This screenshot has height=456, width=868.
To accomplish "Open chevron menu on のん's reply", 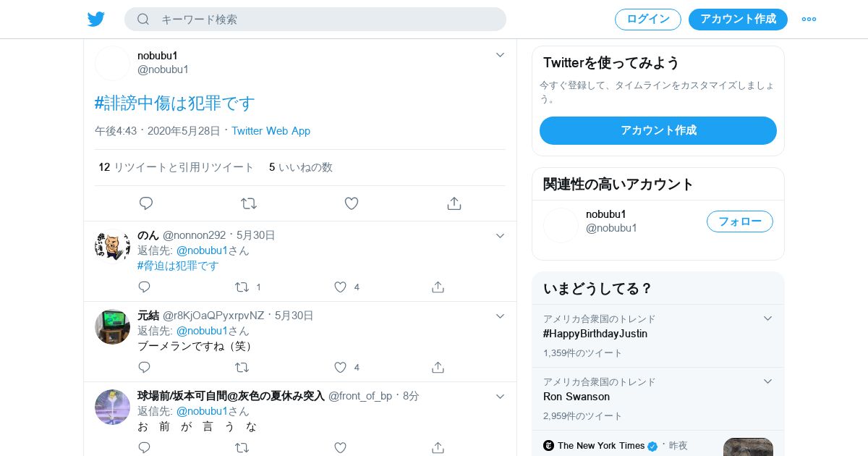I will (500, 236).
